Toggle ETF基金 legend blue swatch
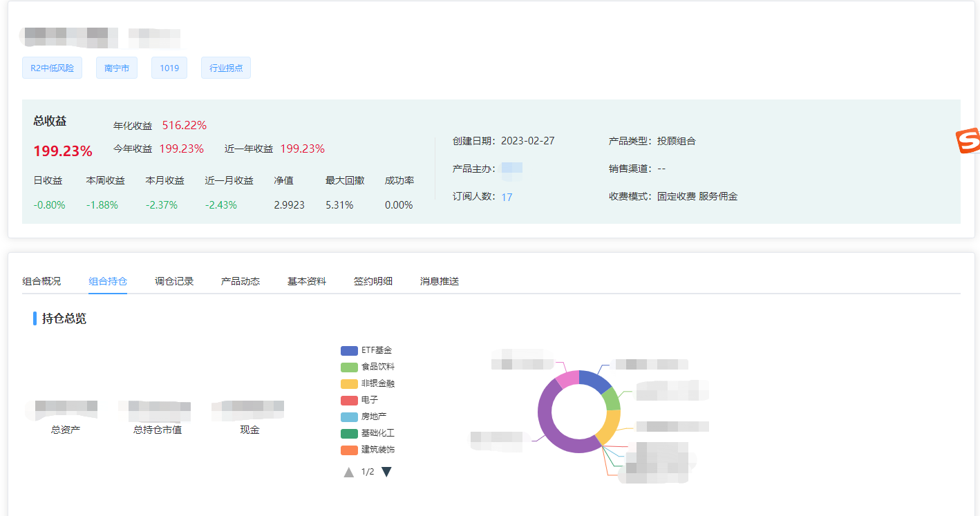This screenshot has height=516, width=980. click(x=349, y=350)
